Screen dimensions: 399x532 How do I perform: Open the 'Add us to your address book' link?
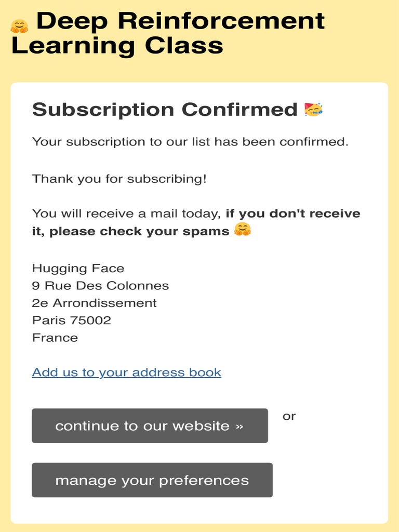127,373
